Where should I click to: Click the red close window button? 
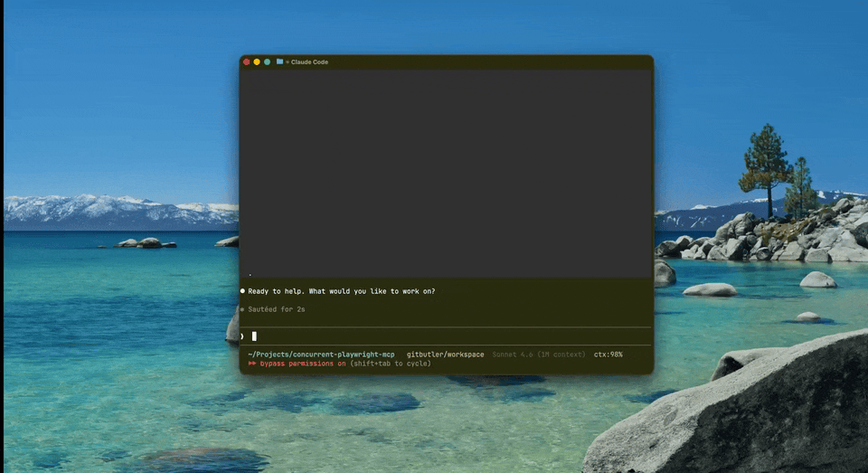pos(246,62)
